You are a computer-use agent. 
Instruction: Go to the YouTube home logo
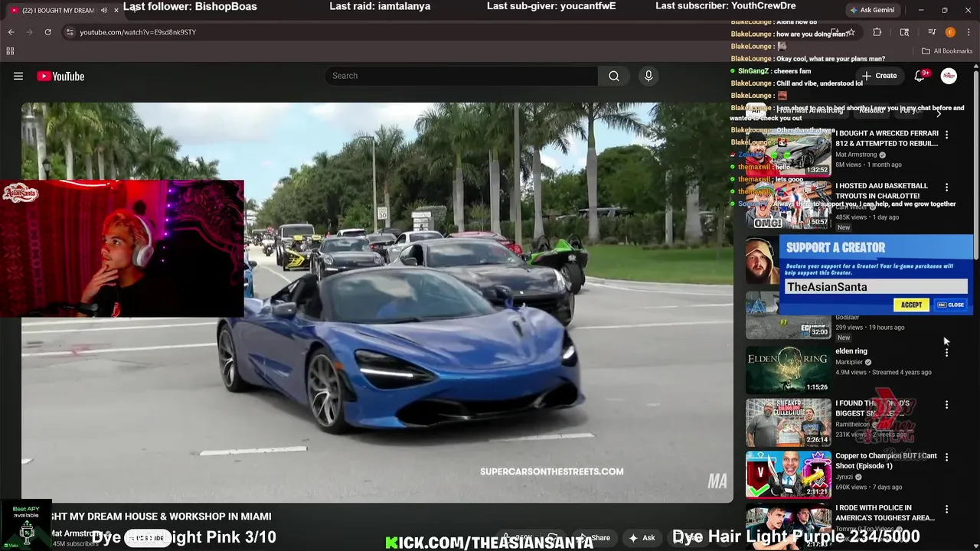pos(60,76)
